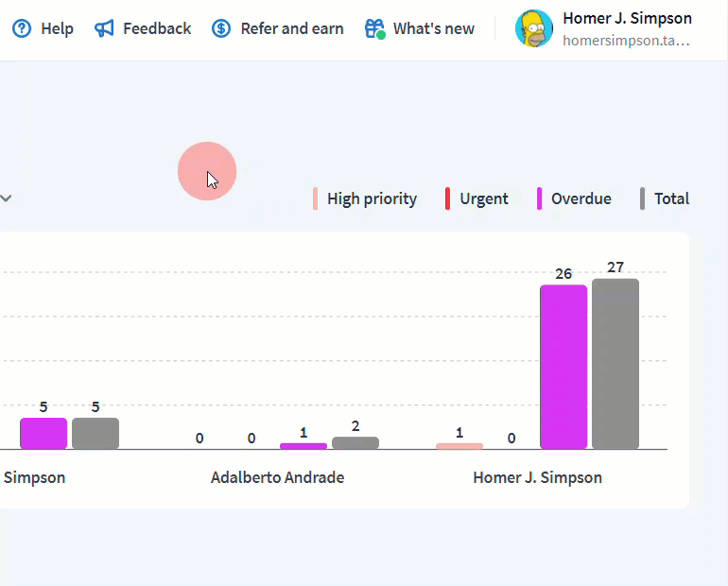
Task: Open the Feedback link text
Action: [x=157, y=28]
